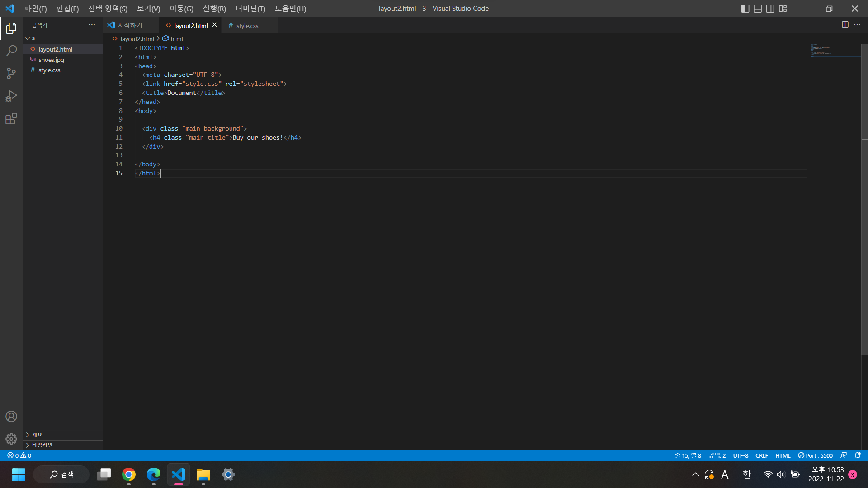Launch Chrome from the taskbar
The height and width of the screenshot is (488, 868).
point(129,474)
